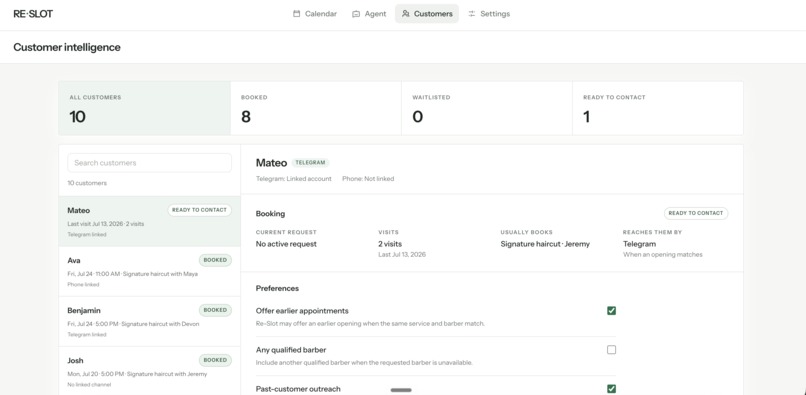Screen dimensions: 806x395
Task: Go to the Settings tab
Action: click(489, 14)
